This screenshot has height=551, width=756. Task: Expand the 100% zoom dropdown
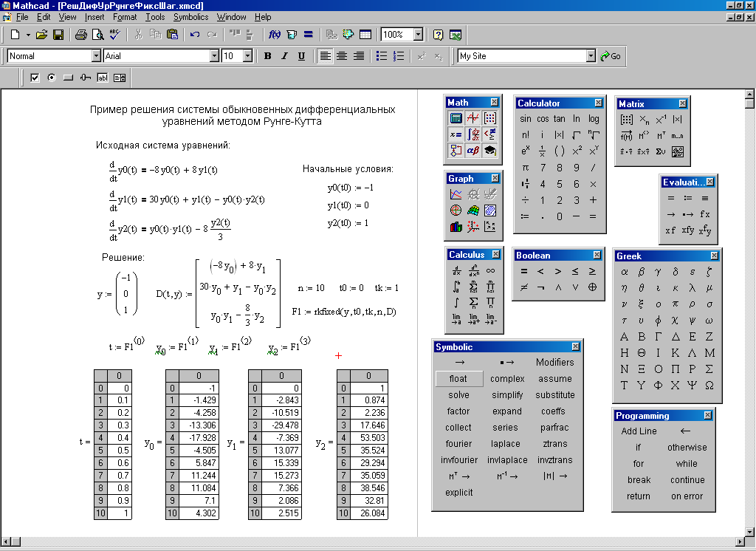(418, 35)
